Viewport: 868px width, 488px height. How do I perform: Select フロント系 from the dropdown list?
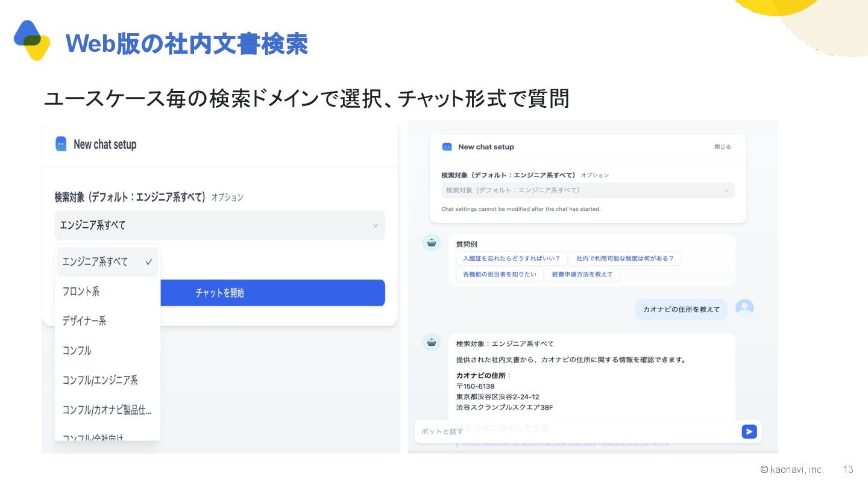point(81,292)
